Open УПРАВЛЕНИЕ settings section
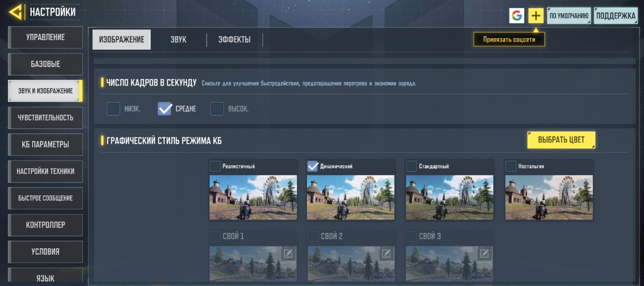644x286 pixels. (45, 37)
